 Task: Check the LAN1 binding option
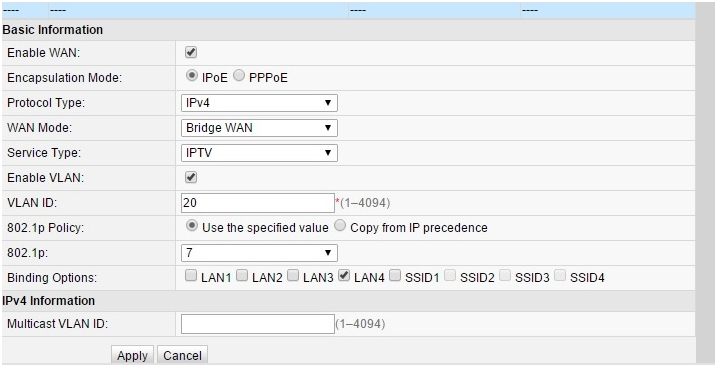(x=191, y=276)
